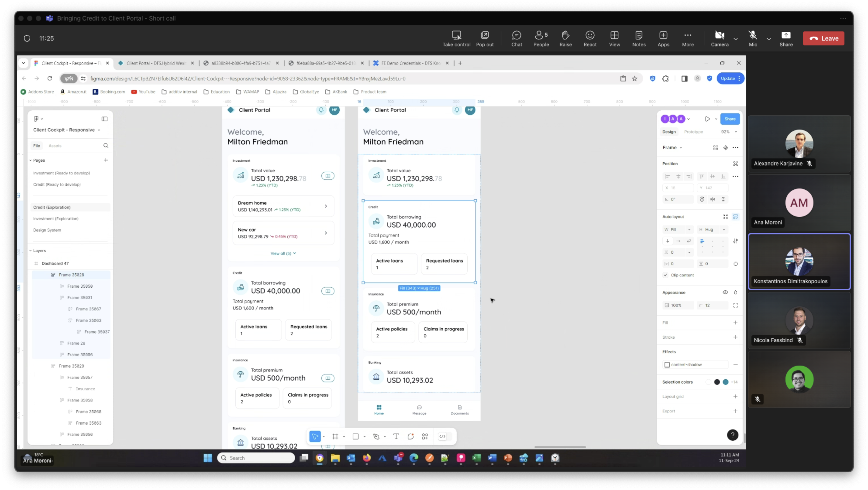The width and height of the screenshot is (868, 490).
Task: Toggle the Camera on
Action: [x=719, y=38]
